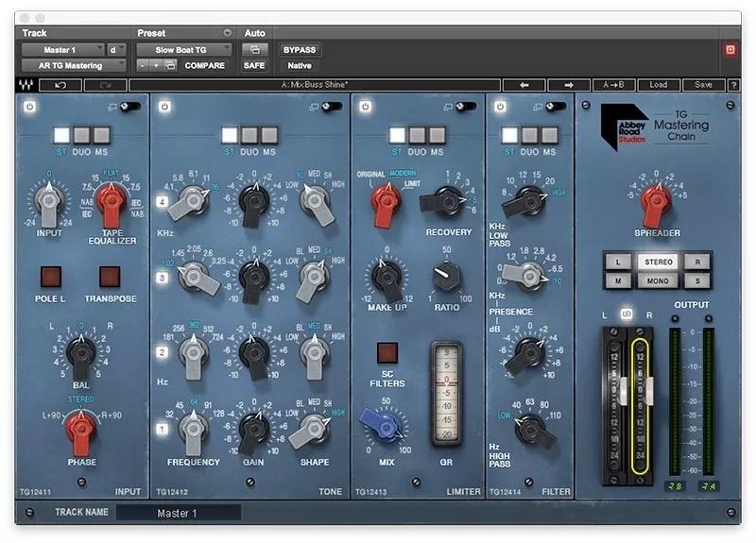Viewport: 756px width, 543px height.
Task: Go to the next preset arrow
Action: coord(570,85)
